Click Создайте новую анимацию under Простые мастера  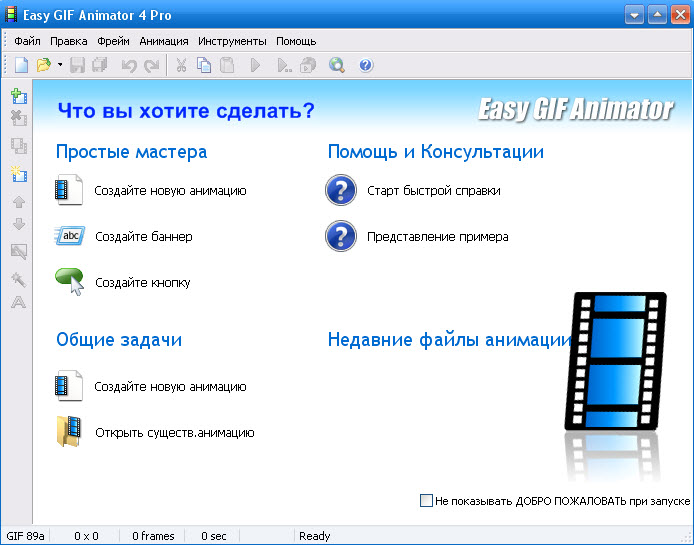[x=170, y=191]
